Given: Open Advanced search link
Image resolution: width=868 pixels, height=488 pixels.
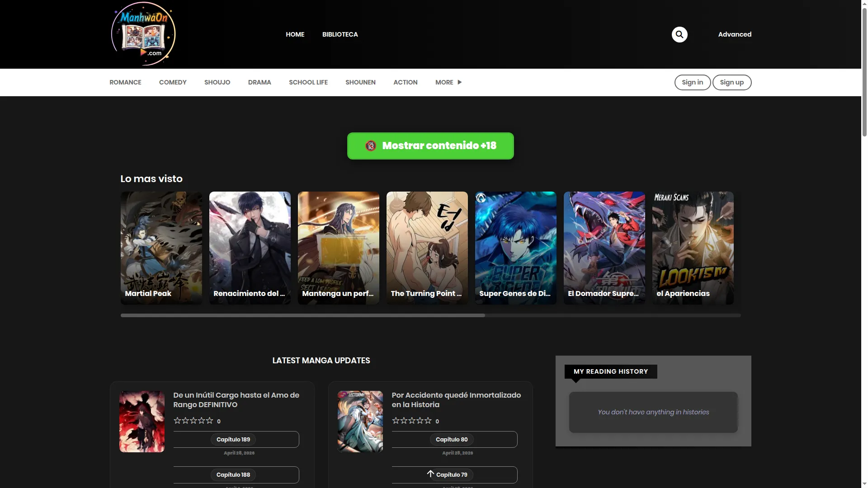Looking at the screenshot, I should pos(735,34).
